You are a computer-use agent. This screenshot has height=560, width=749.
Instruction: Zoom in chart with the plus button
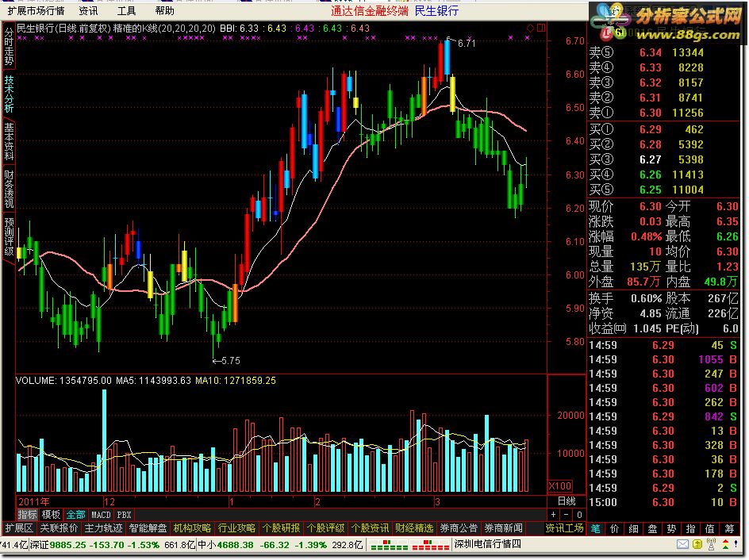[x=553, y=515]
